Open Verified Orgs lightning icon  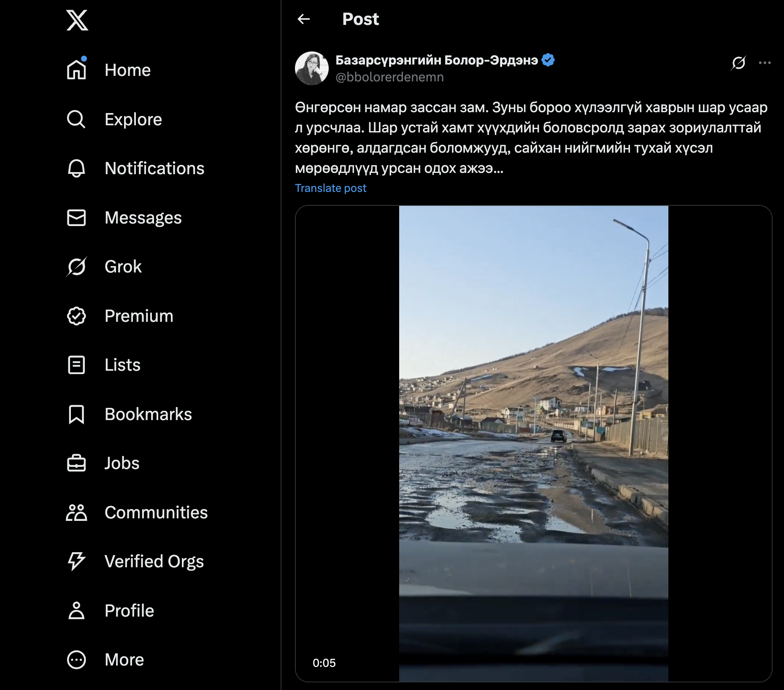click(76, 561)
